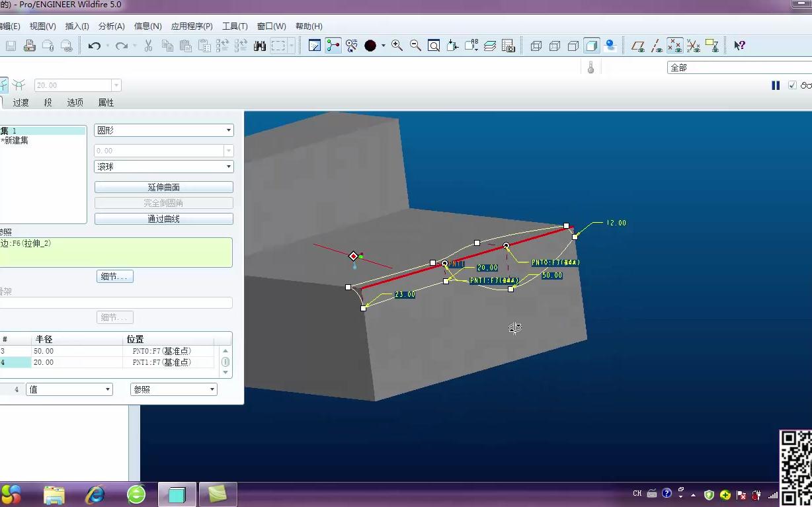Open dropdown arrow beside shaded sphere icon
Image resolution: width=812 pixels, height=507 pixels.
[x=383, y=46]
